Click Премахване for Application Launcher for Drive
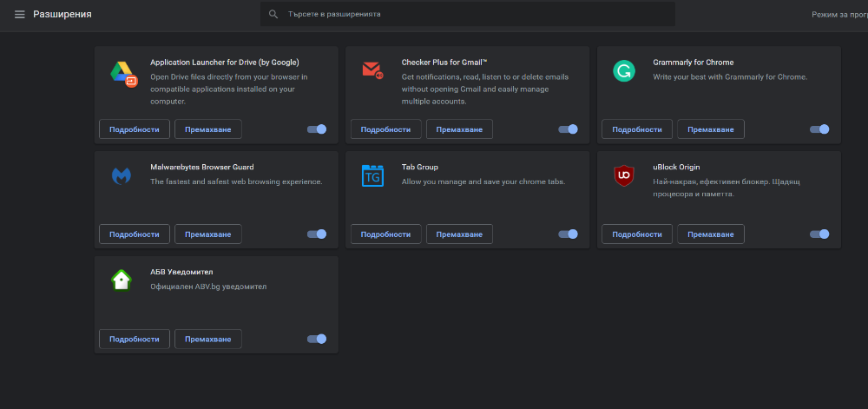The width and height of the screenshot is (868, 409). (208, 129)
